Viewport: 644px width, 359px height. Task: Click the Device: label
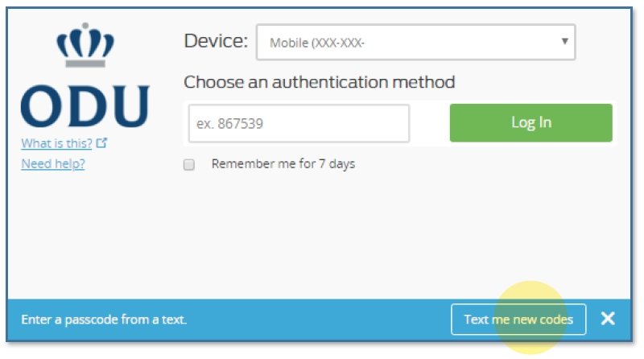(x=216, y=41)
